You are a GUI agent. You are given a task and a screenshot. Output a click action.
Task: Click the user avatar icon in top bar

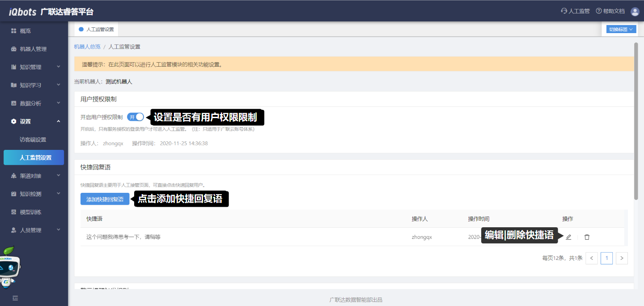(635, 11)
